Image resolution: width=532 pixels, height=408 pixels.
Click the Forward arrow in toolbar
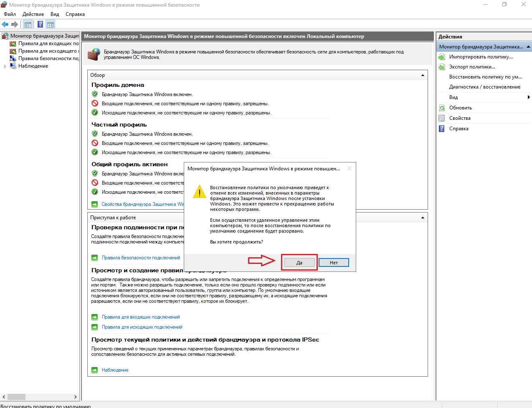click(15, 25)
